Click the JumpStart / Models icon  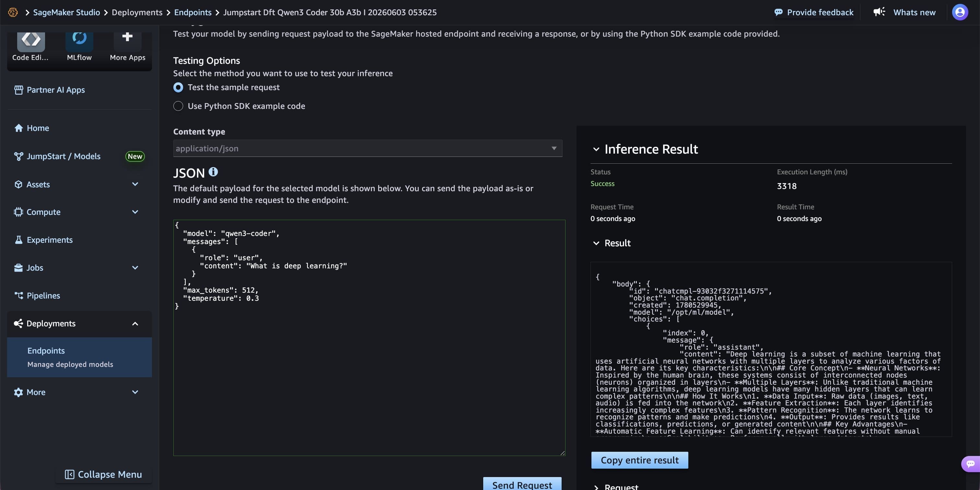click(x=18, y=156)
